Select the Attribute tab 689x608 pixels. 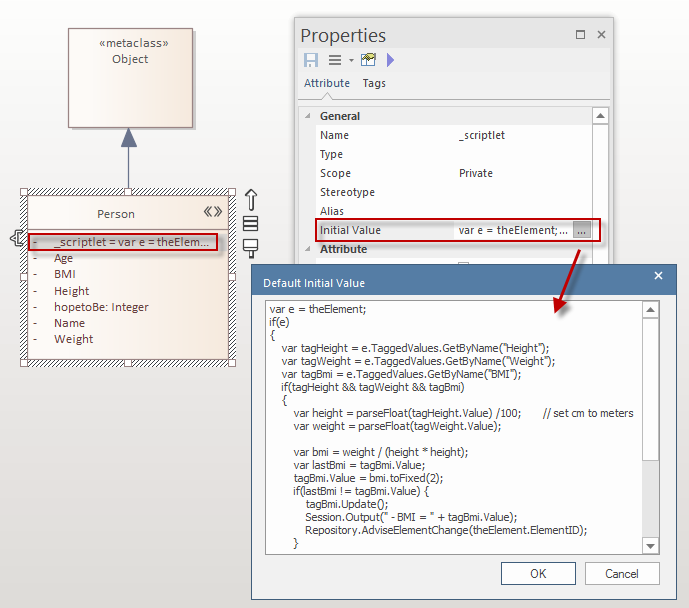pos(327,84)
